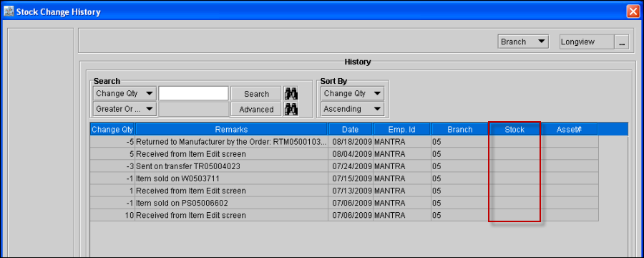Open the Branch dropdown at top right
Viewport: 644px width, 258px height.
click(x=524, y=42)
